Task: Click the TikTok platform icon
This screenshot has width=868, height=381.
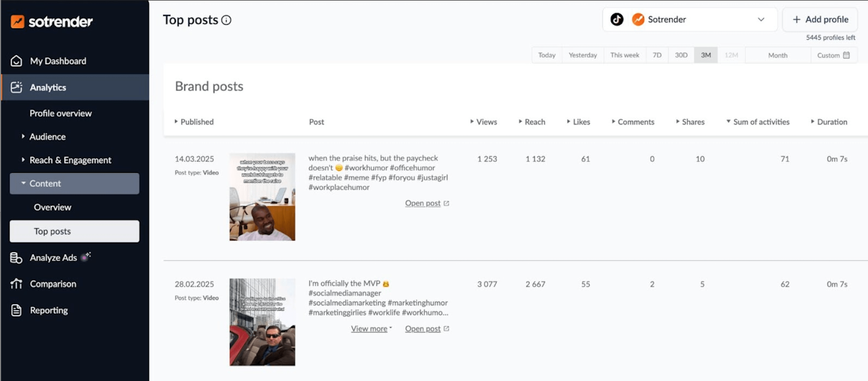Action: coord(617,19)
